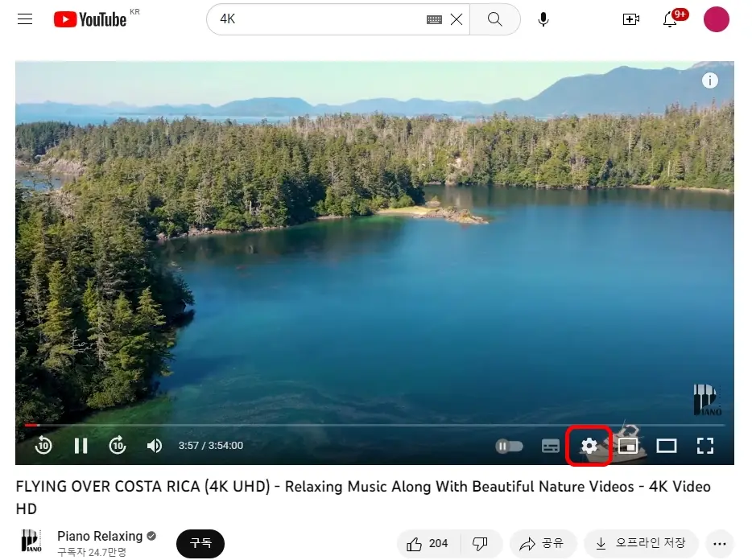Show video info card icon
752x560 pixels.
point(710,80)
